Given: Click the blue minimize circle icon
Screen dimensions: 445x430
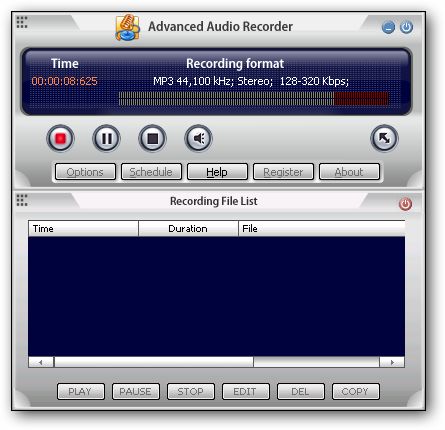Looking at the screenshot, I should point(388,27).
